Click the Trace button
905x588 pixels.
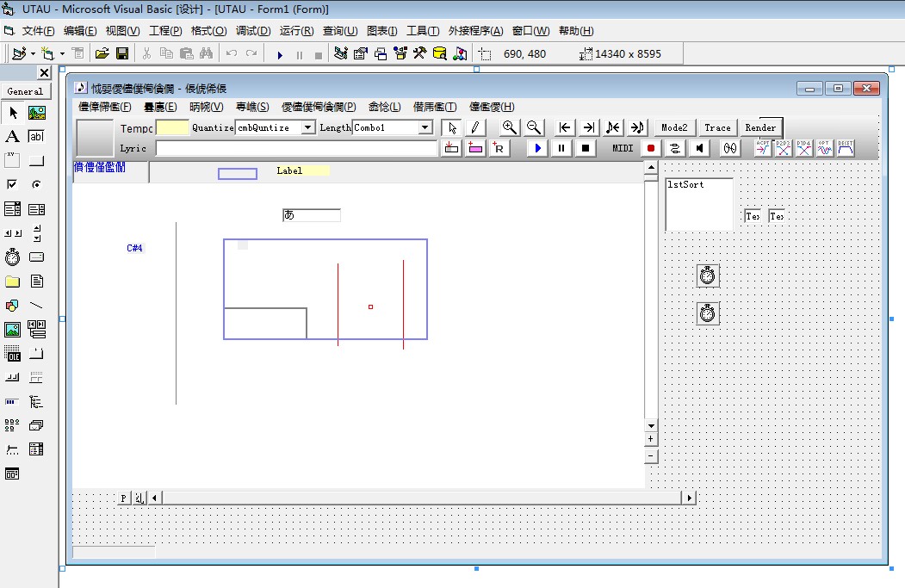717,127
